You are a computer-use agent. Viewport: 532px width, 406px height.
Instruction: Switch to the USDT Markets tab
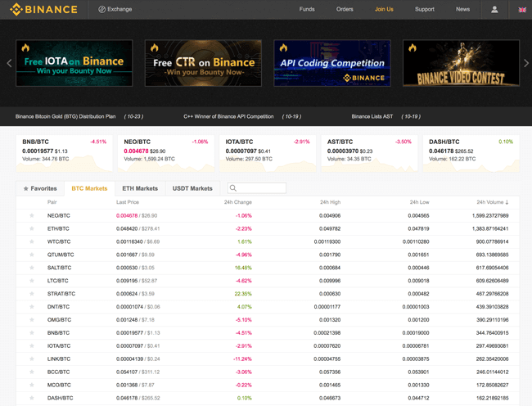coord(192,188)
